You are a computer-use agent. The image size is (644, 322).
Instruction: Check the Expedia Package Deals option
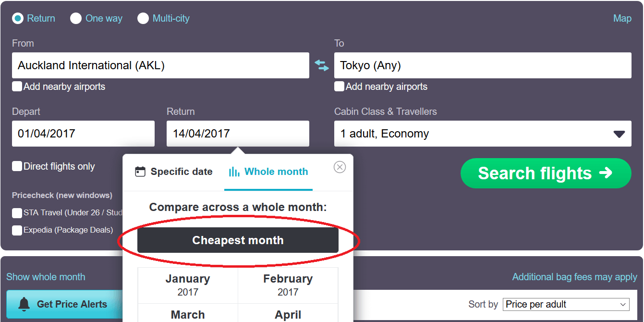pyautogui.click(x=17, y=230)
